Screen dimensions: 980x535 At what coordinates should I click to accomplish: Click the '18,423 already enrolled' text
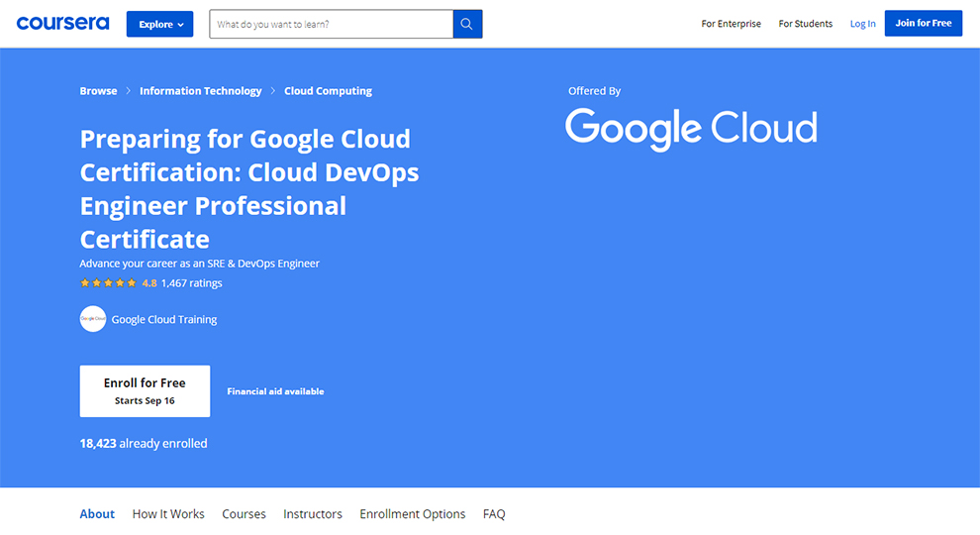click(x=144, y=443)
